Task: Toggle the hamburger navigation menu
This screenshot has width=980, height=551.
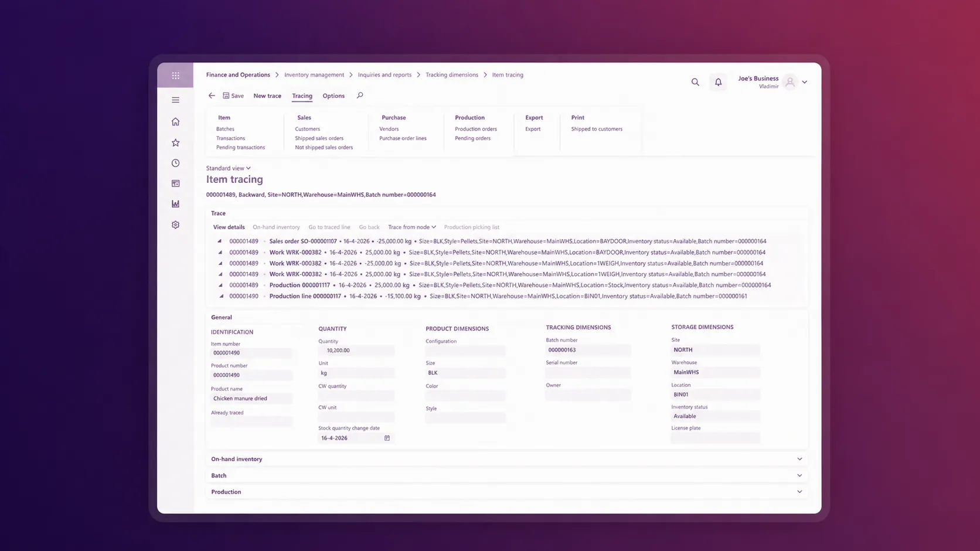Action: click(x=175, y=100)
